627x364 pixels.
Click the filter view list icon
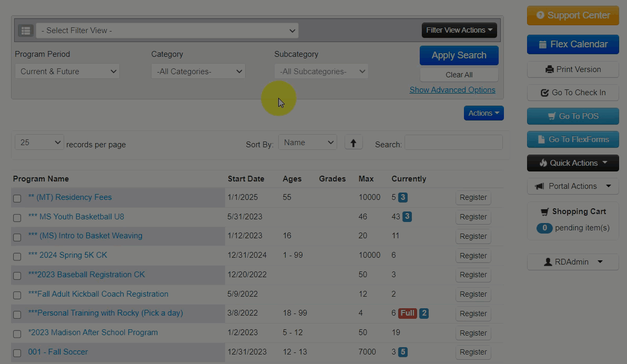pyautogui.click(x=26, y=31)
